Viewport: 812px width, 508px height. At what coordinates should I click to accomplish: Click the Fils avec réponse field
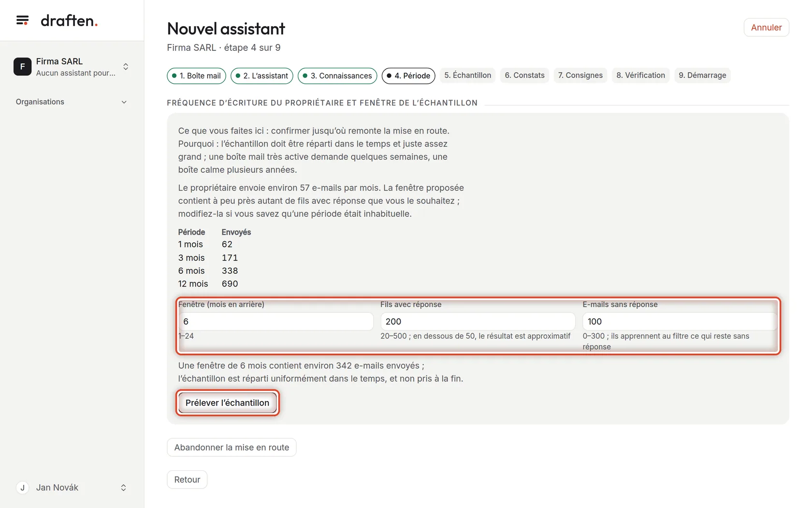[x=478, y=322]
